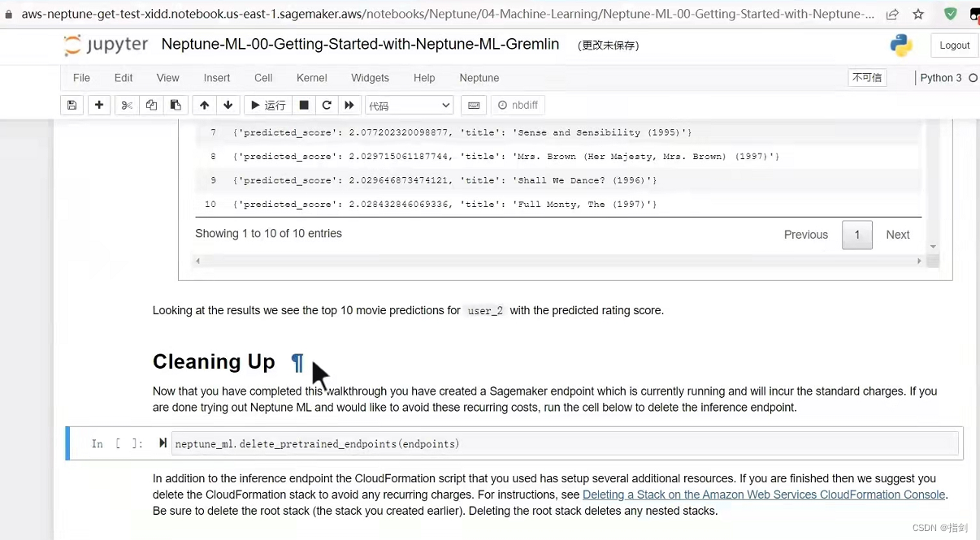
Task: Click the Cleaning Up heading
Action: [x=214, y=362]
